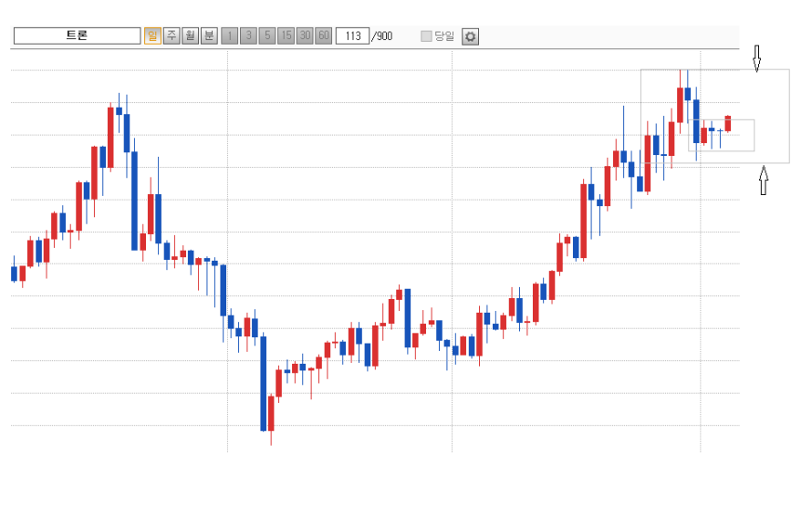Click the 트론 symbol name field
812x506 pixels.
point(77,36)
